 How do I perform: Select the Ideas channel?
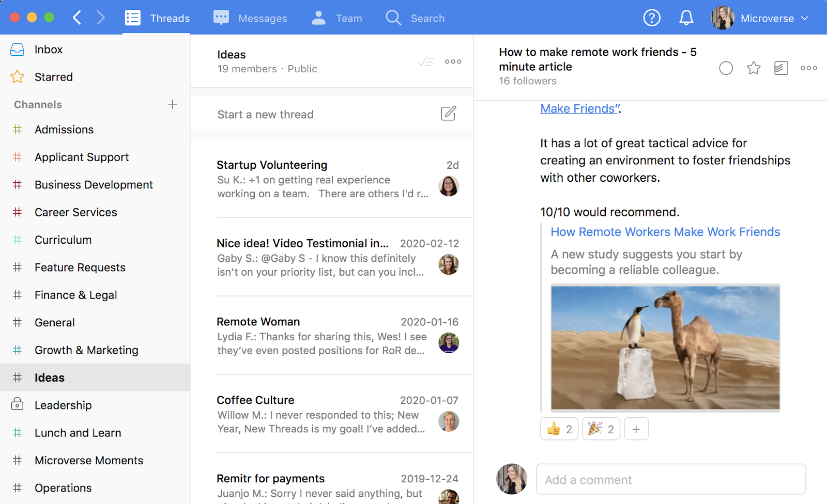click(x=95, y=377)
